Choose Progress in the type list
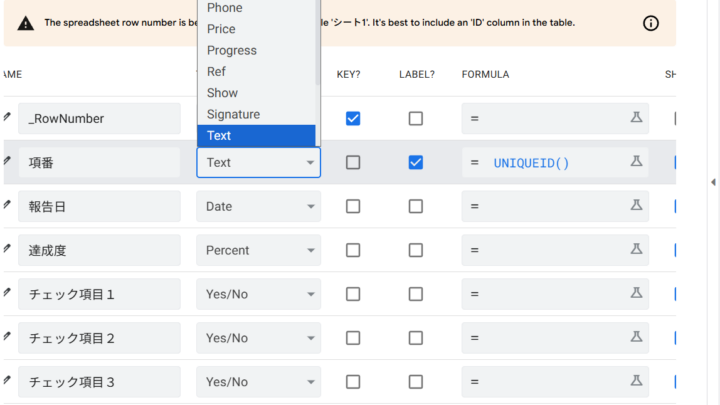The height and width of the screenshot is (405, 720). (231, 50)
